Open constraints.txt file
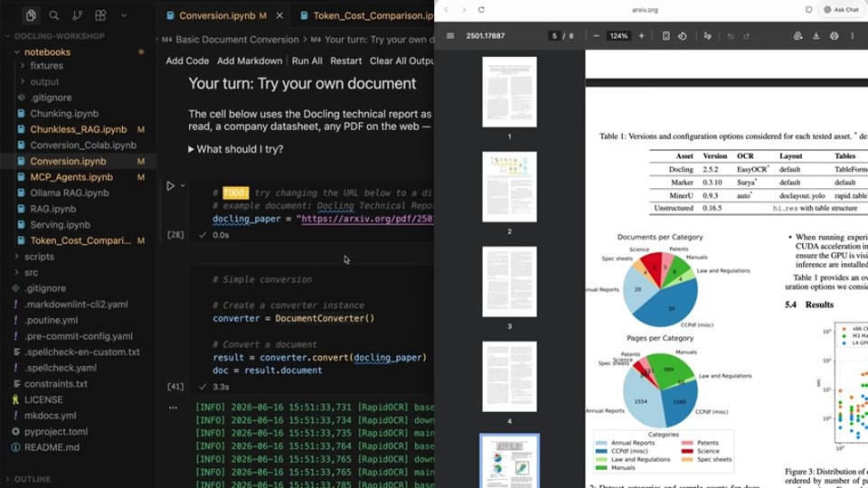This screenshot has width=868, height=488. [55, 384]
